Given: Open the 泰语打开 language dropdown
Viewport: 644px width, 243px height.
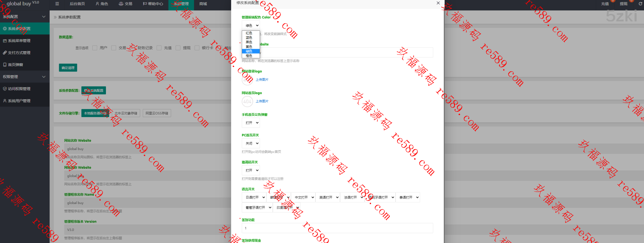Looking at the screenshot, I should pyautogui.click(x=408, y=197).
